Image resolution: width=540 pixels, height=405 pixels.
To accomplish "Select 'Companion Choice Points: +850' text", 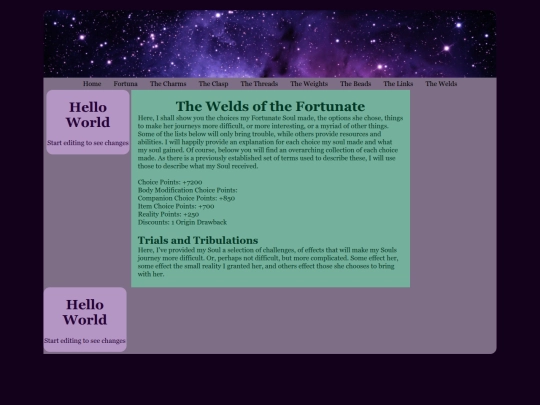I will tap(186, 198).
